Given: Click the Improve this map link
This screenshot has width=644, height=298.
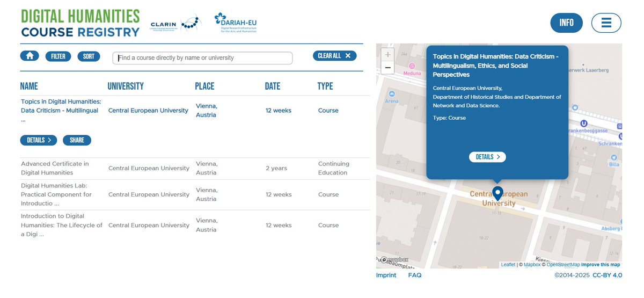Looking at the screenshot, I should (x=601, y=265).
